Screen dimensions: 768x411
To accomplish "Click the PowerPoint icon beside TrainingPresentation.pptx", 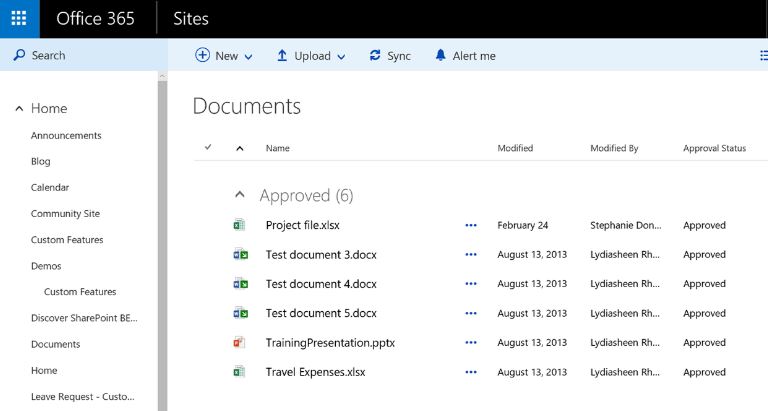I will [239, 343].
